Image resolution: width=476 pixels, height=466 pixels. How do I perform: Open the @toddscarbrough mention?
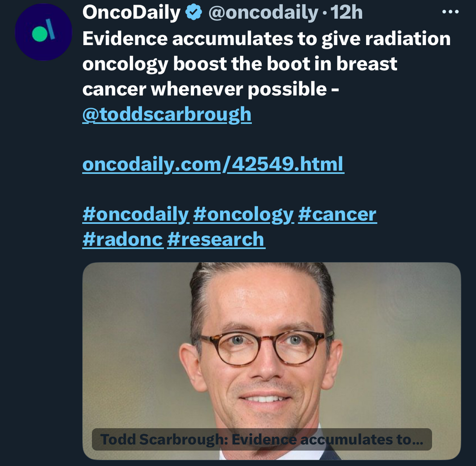(x=167, y=115)
